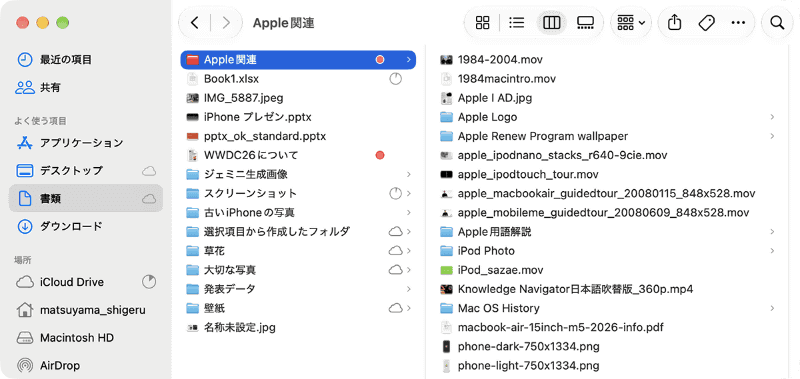The image size is (800, 379).
Task: Click the red tag dot on Apple関連 row
Action: 380,60
